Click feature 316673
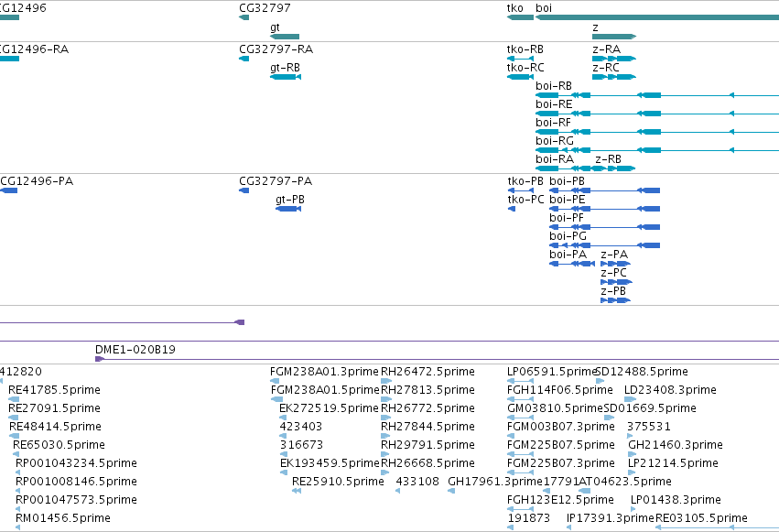 coord(284,454)
